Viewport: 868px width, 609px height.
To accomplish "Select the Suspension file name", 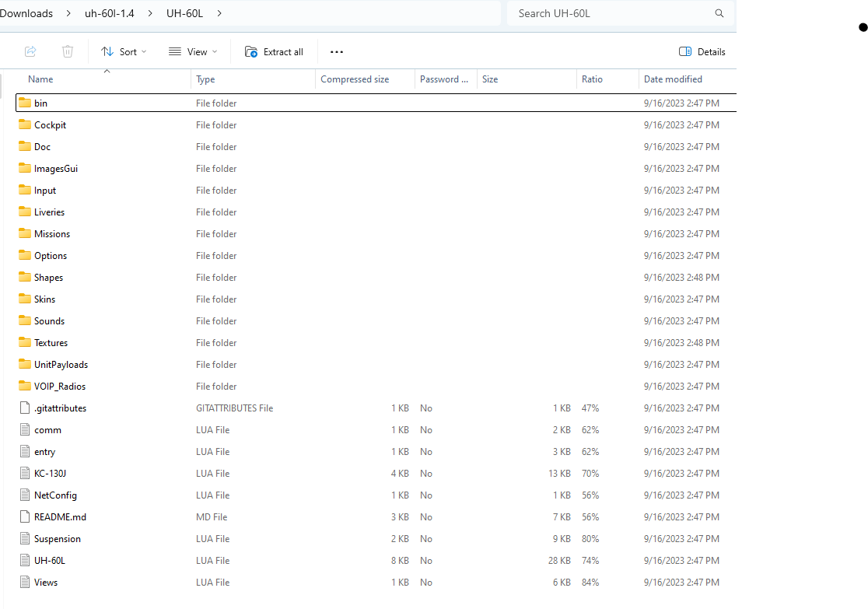I will point(58,539).
